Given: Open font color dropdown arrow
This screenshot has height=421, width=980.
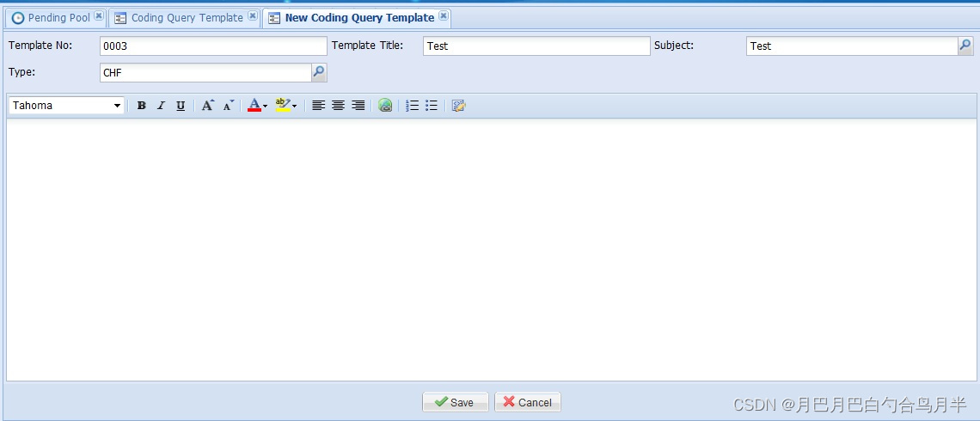Looking at the screenshot, I should click(266, 107).
